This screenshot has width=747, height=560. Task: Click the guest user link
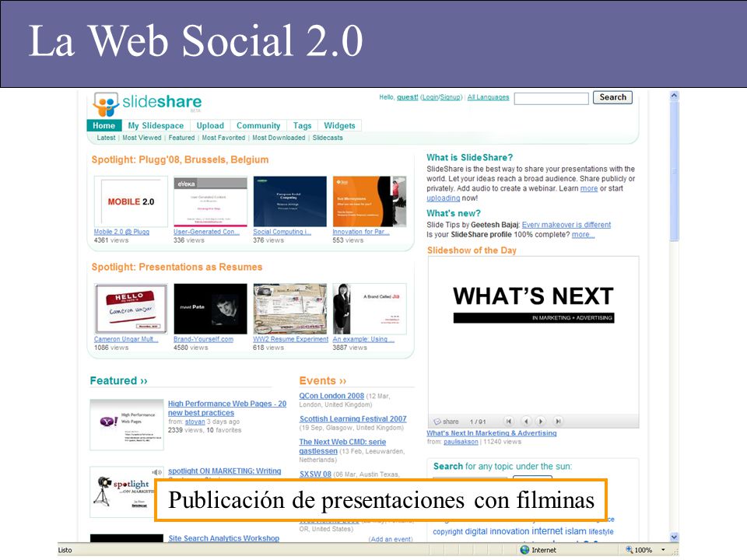click(407, 97)
